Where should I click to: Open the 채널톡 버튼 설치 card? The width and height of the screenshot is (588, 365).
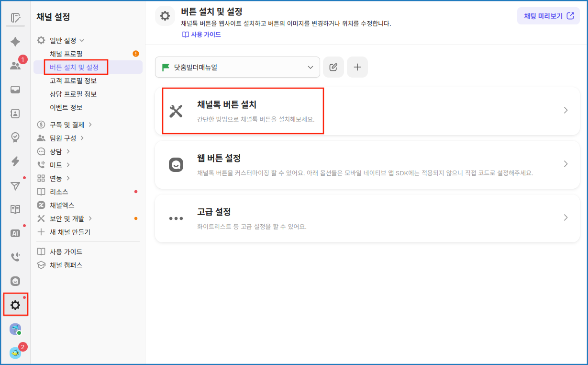[367, 111]
